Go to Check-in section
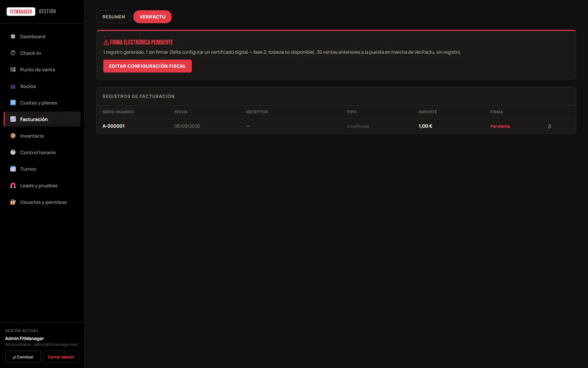 click(42, 53)
